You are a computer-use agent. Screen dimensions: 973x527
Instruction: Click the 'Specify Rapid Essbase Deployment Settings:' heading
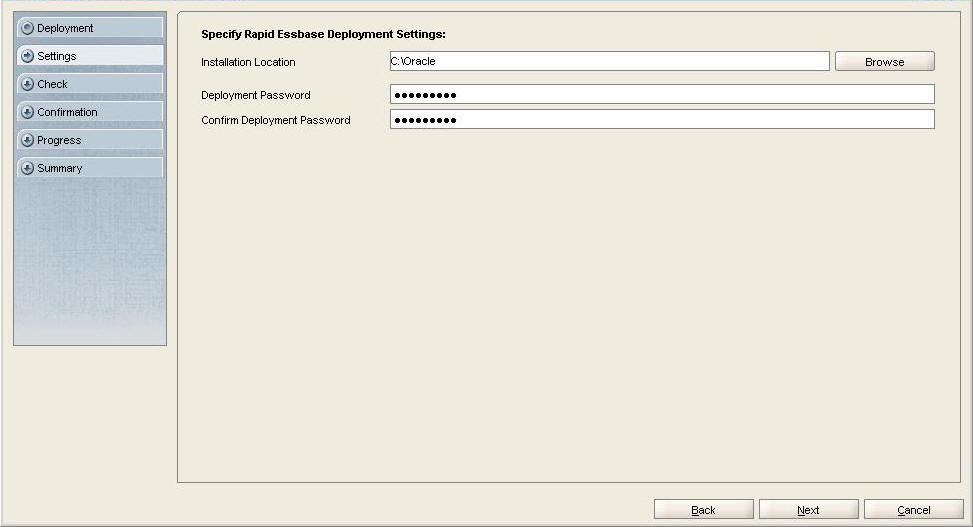pyautogui.click(x=323, y=34)
